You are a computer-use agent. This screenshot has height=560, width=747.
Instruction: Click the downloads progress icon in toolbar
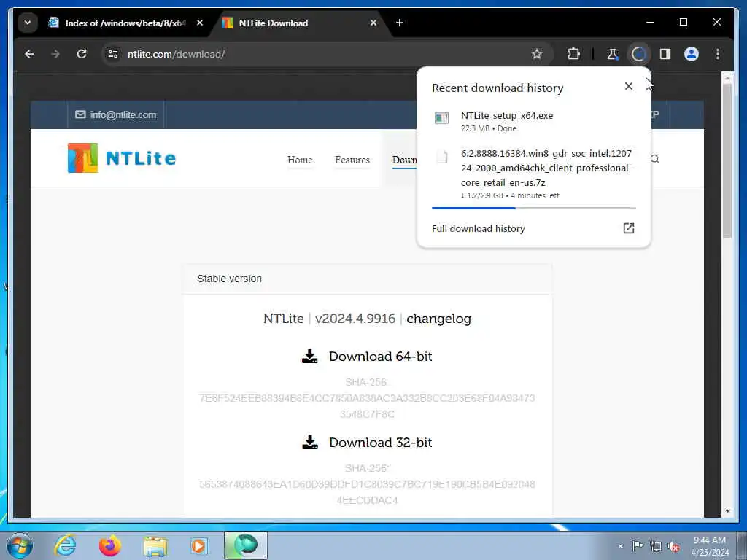(639, 54)
